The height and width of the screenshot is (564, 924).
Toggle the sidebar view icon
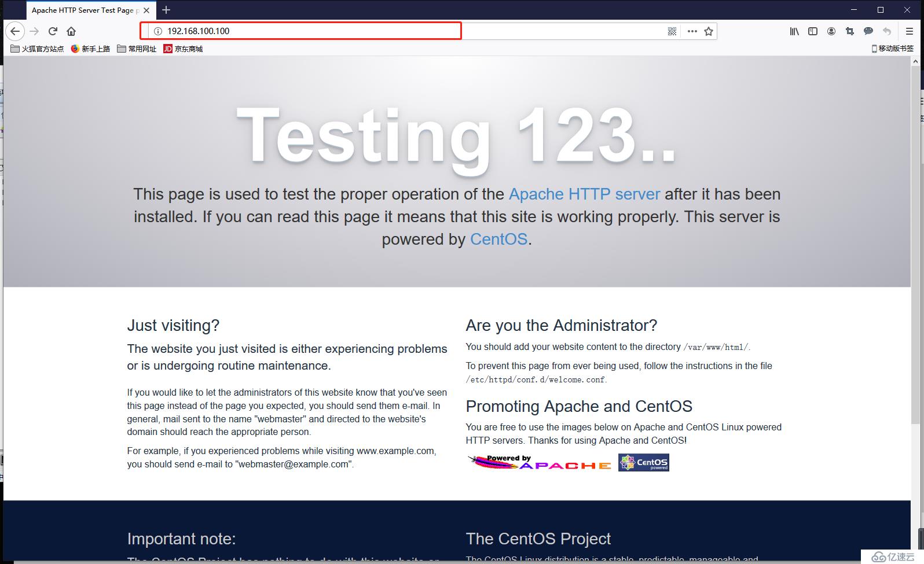pyautogui.click(x=813, y=31)
